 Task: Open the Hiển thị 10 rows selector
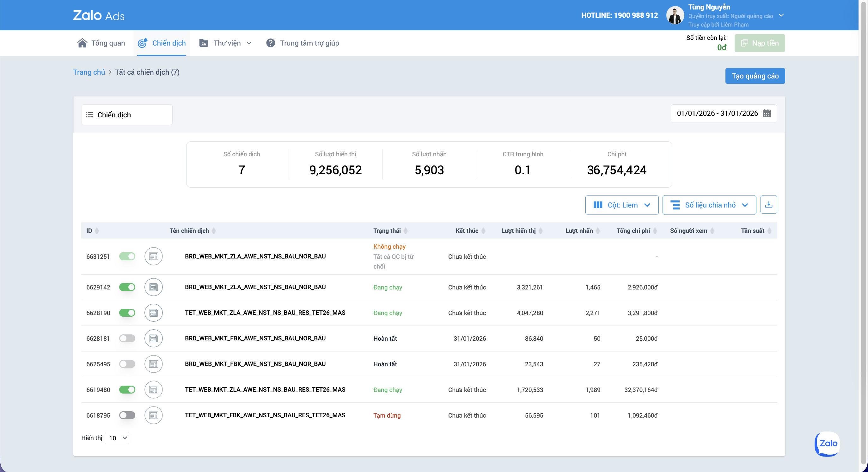click(117, 438)
